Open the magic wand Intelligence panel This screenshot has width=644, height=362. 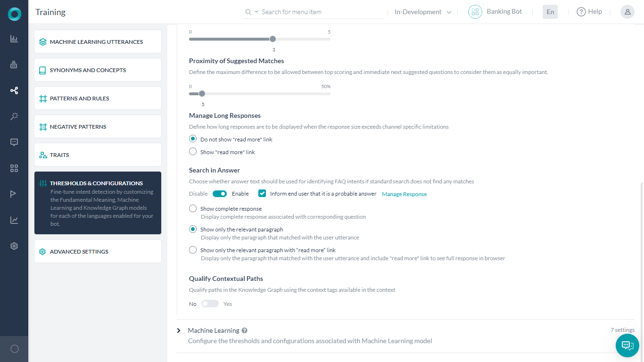(14, 116)
